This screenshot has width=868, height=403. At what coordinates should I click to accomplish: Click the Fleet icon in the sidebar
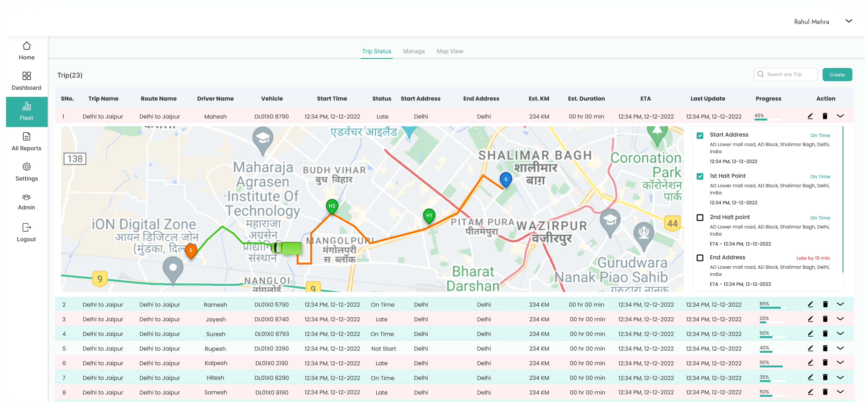tap(26, 111)
